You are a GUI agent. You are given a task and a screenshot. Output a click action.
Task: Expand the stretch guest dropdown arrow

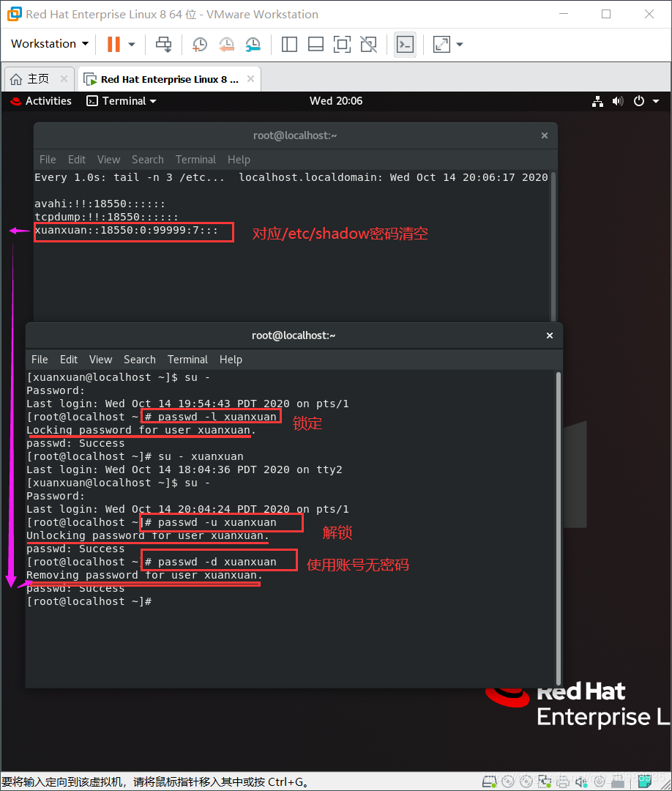pyautogui.click(x=460, y=45)
